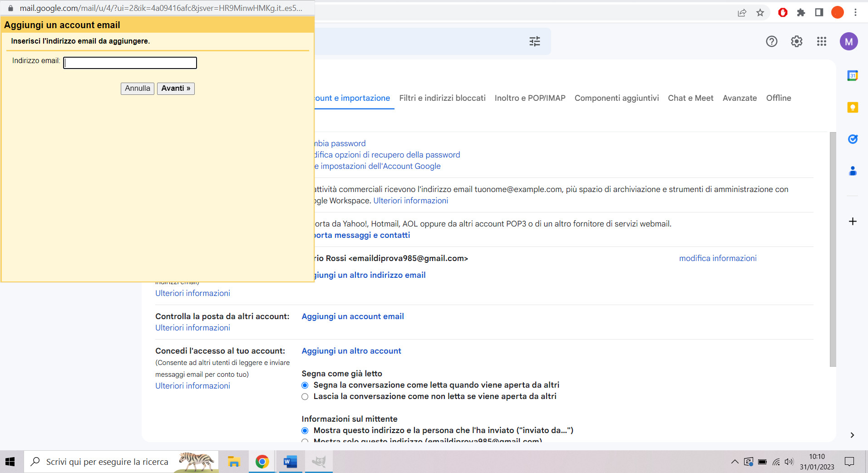
Task: Open Google Calendar in the side panel
Action: point(853,75)
